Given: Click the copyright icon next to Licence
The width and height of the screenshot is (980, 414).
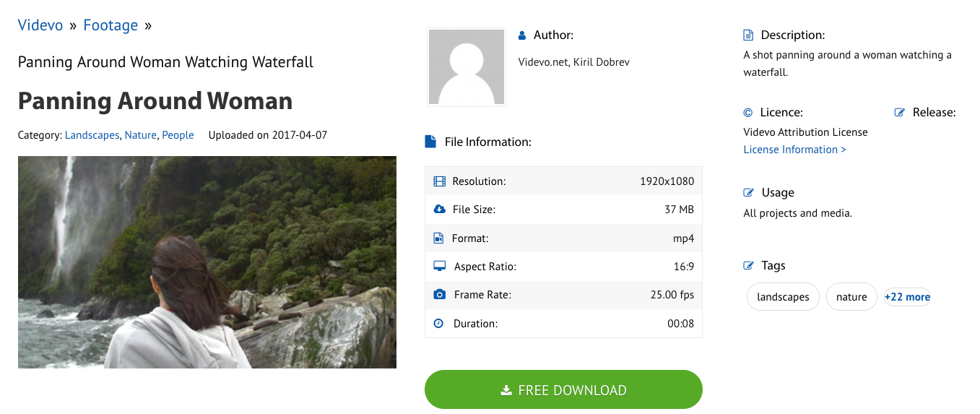Looking at the screenshot, I should (748, 113).
